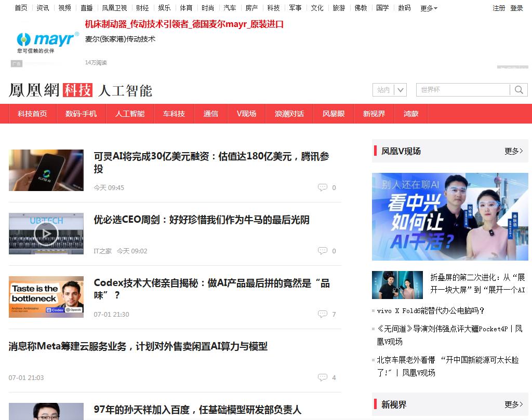Click the Taste is the bottleneck thumbnail
The width and height of the screenshot is (532, 420).
tap(46, 297)
